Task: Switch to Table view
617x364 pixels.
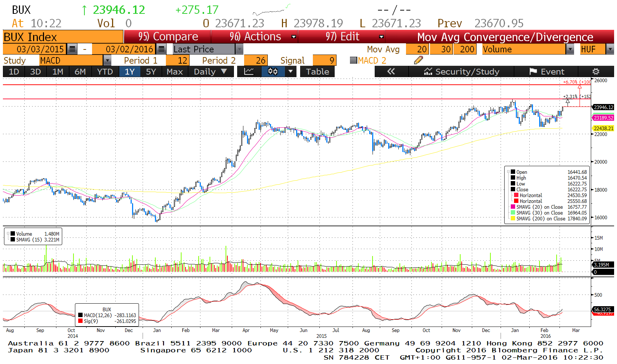Action: 317,72
